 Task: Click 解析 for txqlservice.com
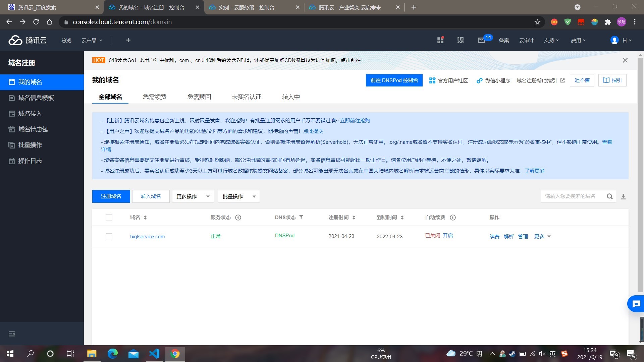[509, 237]
